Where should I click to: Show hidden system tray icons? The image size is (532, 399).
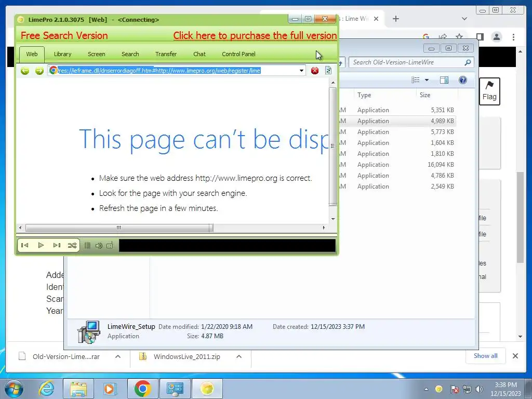pos(426,389)
